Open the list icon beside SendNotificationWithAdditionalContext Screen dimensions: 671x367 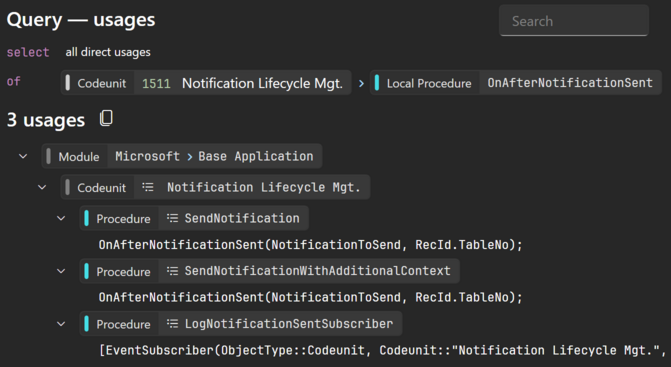point(172,271)
